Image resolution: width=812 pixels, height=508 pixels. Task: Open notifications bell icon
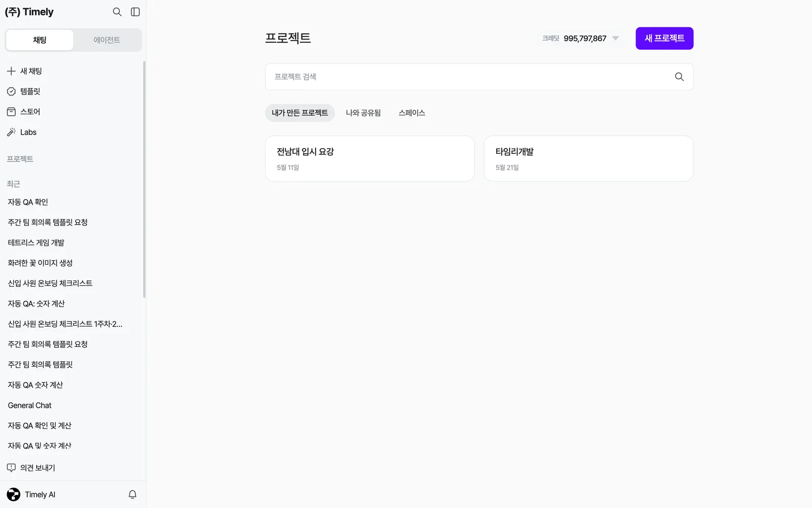tap(132, 494)
